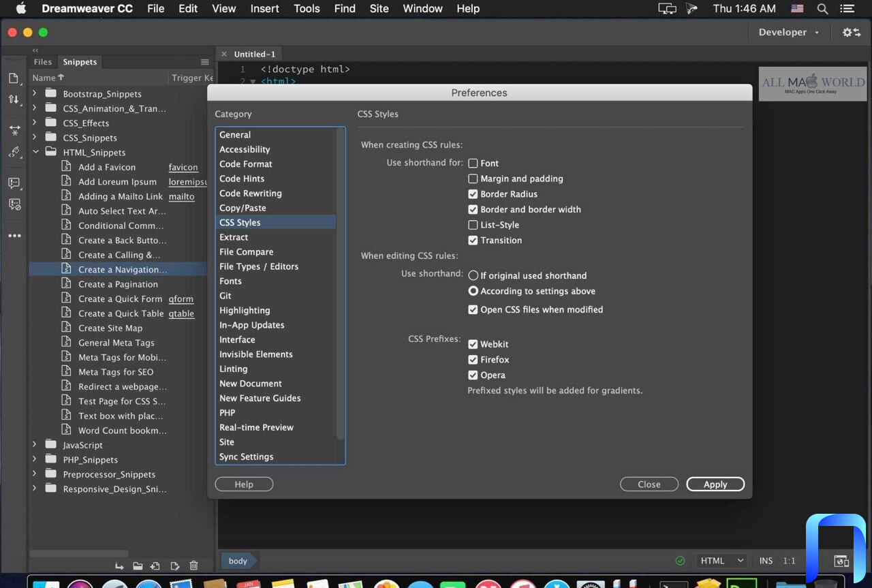
Task: Open the new document icon in left toolbar
Action: [14, 78]
